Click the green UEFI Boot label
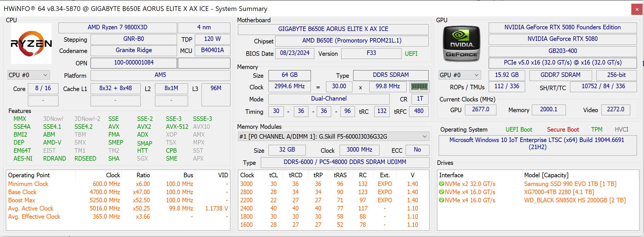644x237 pixels. pyautogui.click(x=519, y=130)
